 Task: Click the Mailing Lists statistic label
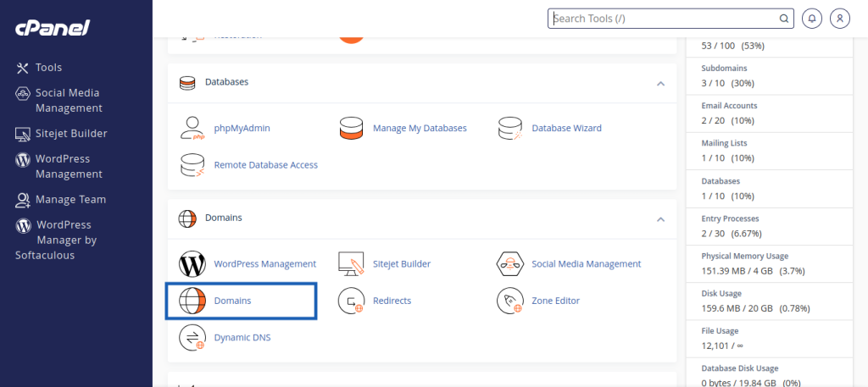click(x=724, y=143)
